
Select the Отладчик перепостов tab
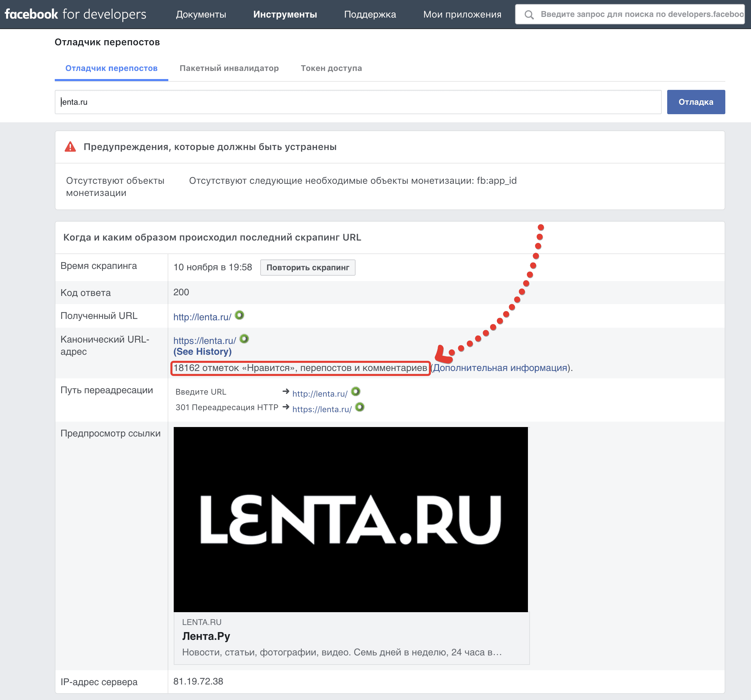pyautogui.click(x=112, y=68)
